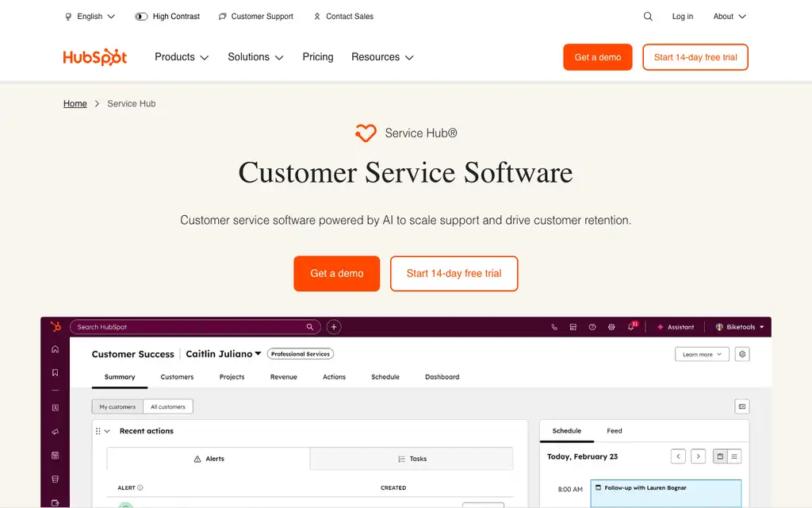Image resolution: width=812 pixels, height=508 pixels.
Task: Select the Feed tab
Action: coord(615,431)
